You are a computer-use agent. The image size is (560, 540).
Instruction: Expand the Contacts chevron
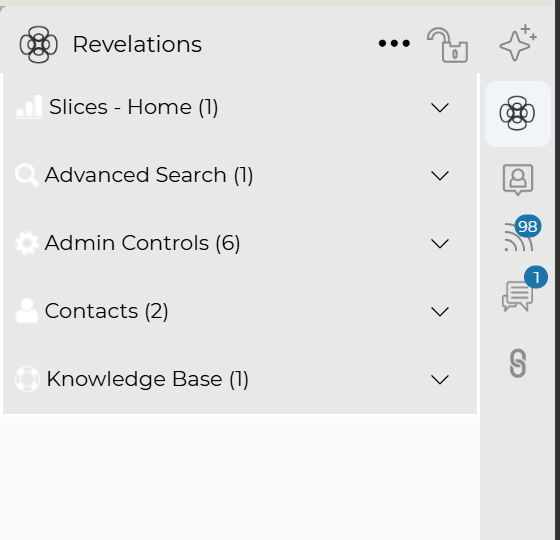tap(440, 311)
